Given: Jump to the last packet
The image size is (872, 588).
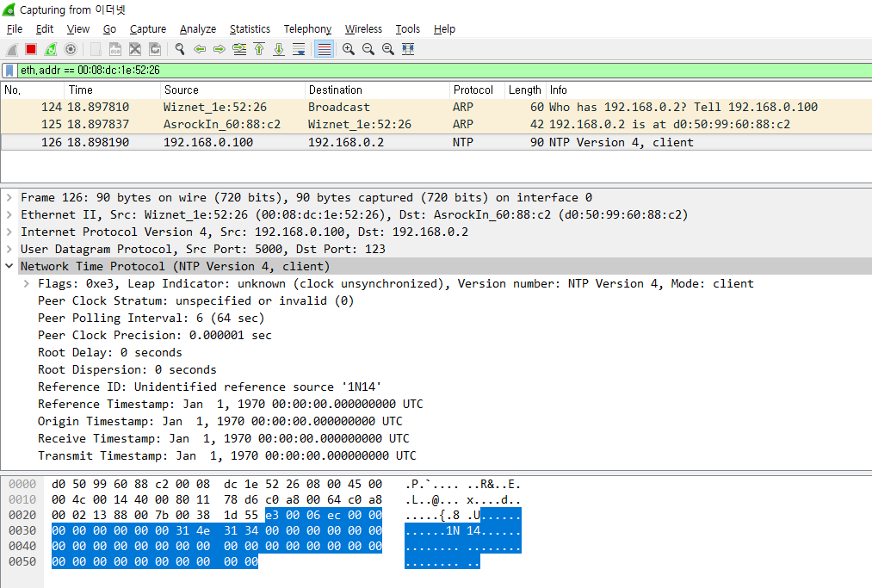Looking at the screenshot, I should [279, 50].
